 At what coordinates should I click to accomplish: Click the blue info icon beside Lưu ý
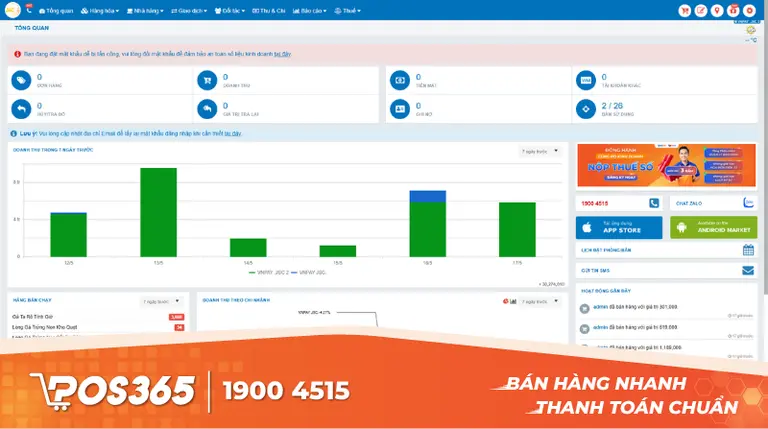14,134
